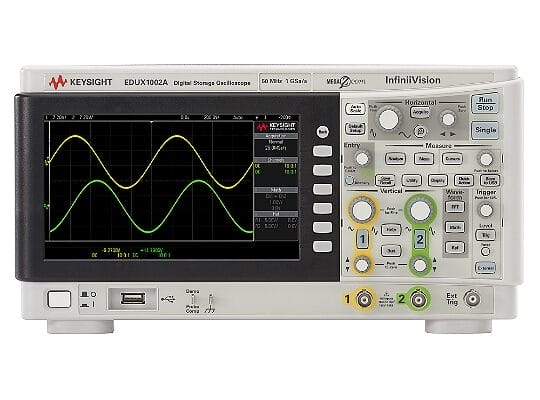The width and height of the screenshot is (540, 400).
Task: Open the Acquire menu in Horizontal section
Action: pyautogui.click(x=420, y=112)
